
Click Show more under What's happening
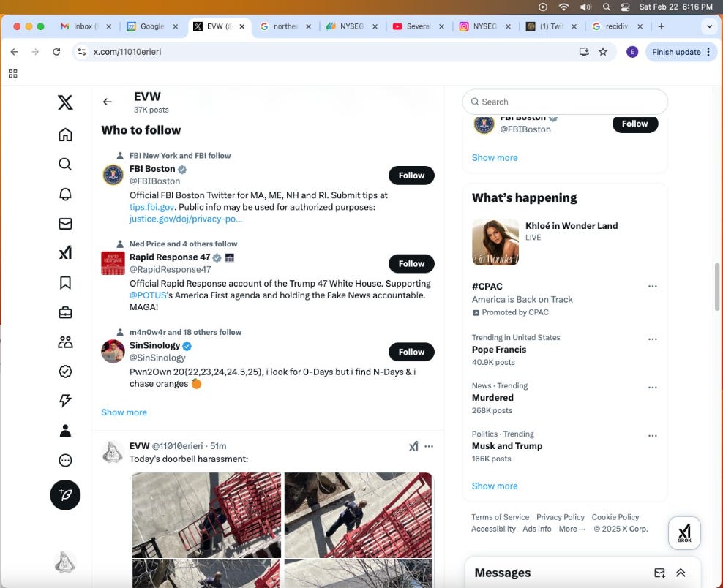pyautogui.click(x=495, y=486)
